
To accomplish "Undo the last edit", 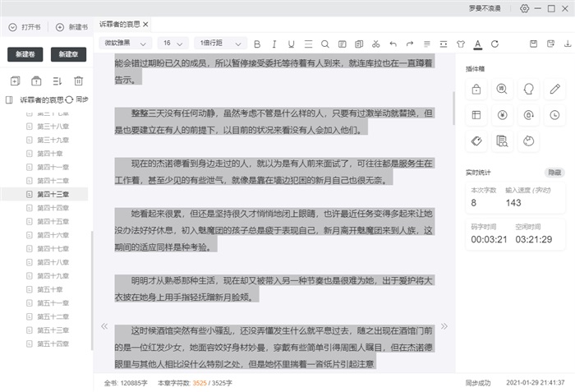I will click(x=393, y=44).
